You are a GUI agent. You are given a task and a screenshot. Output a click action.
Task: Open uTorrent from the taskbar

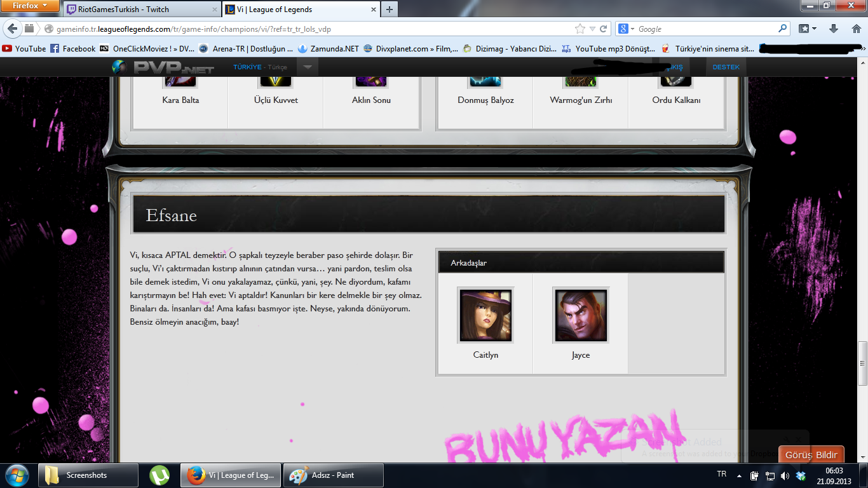(159, 475)
